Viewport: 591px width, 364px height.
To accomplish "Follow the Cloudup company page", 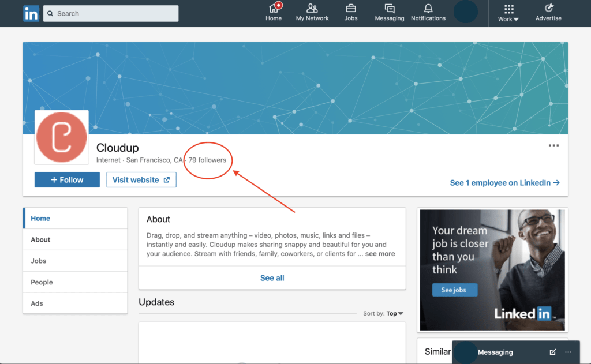I will coord(67,180).
